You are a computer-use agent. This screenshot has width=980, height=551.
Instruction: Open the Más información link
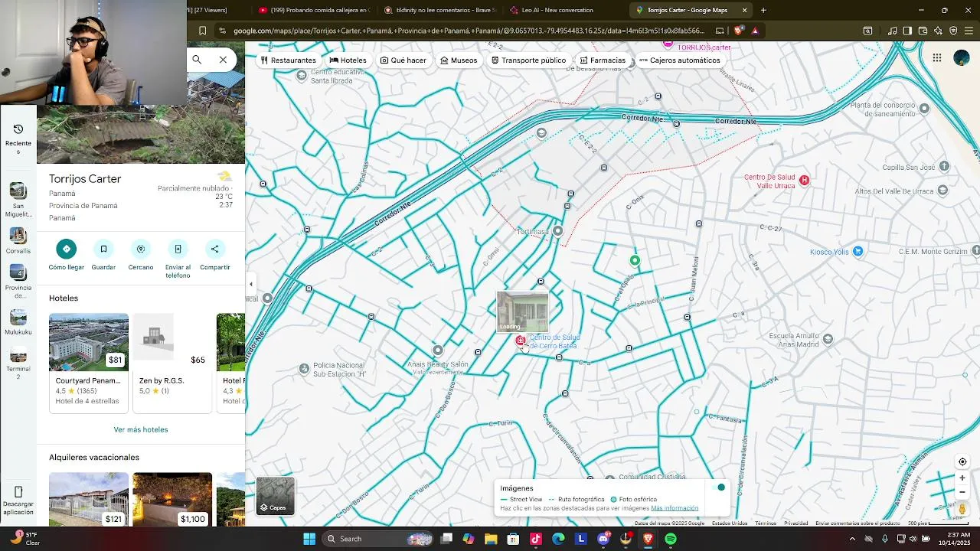coord(675,508)
